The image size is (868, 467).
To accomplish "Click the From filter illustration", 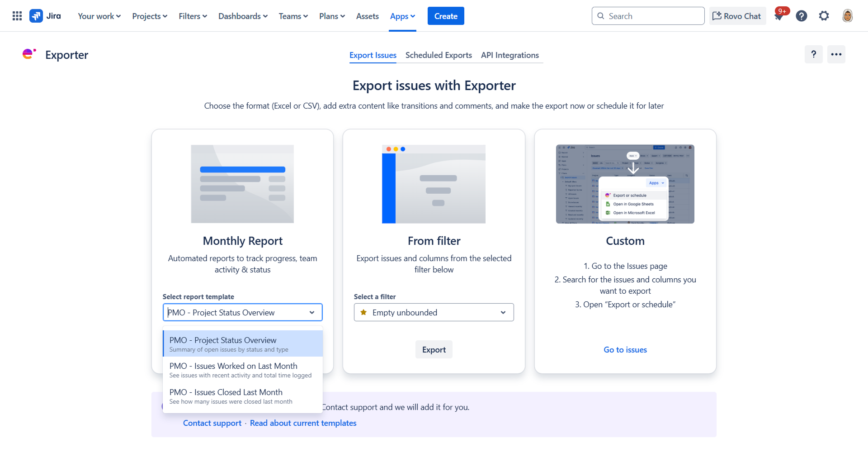I will [434, 184].
